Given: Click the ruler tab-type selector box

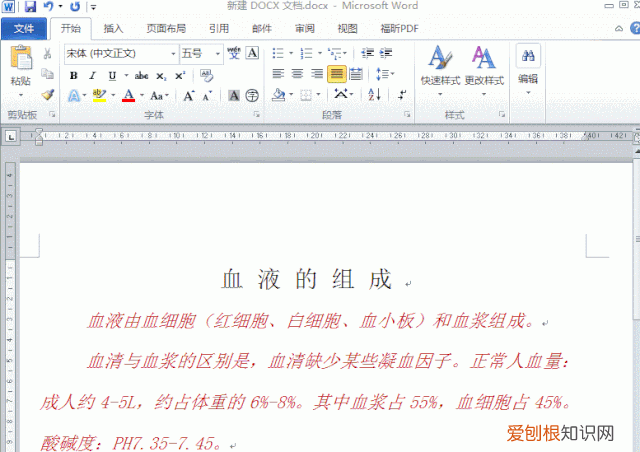Looking at the screenshot, I should (x=11, y=136).
